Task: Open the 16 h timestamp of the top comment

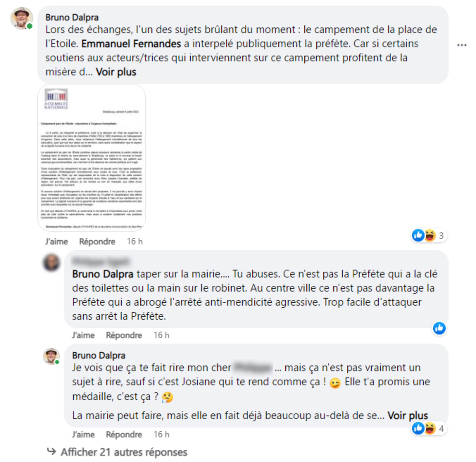Action: pos(135,241)
